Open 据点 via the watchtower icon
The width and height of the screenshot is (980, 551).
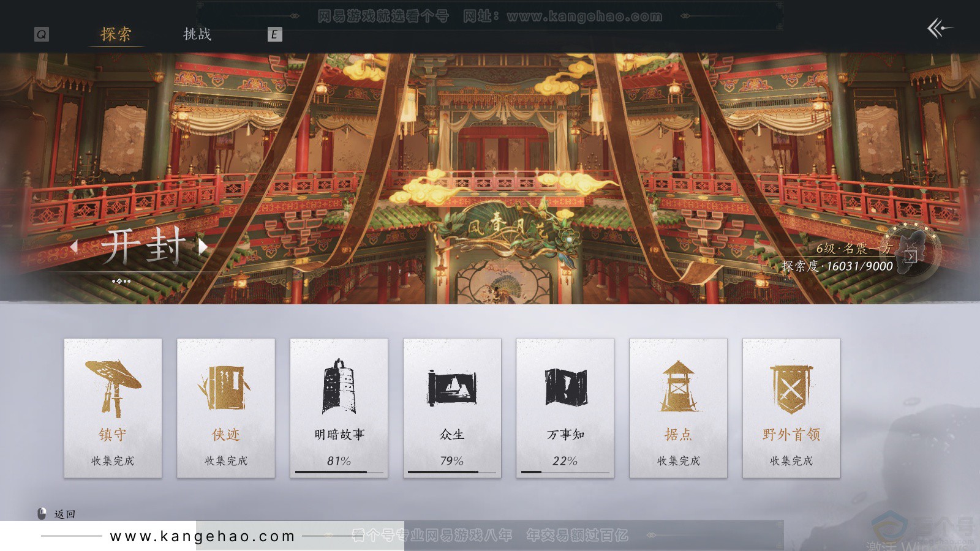pos(677,386)
